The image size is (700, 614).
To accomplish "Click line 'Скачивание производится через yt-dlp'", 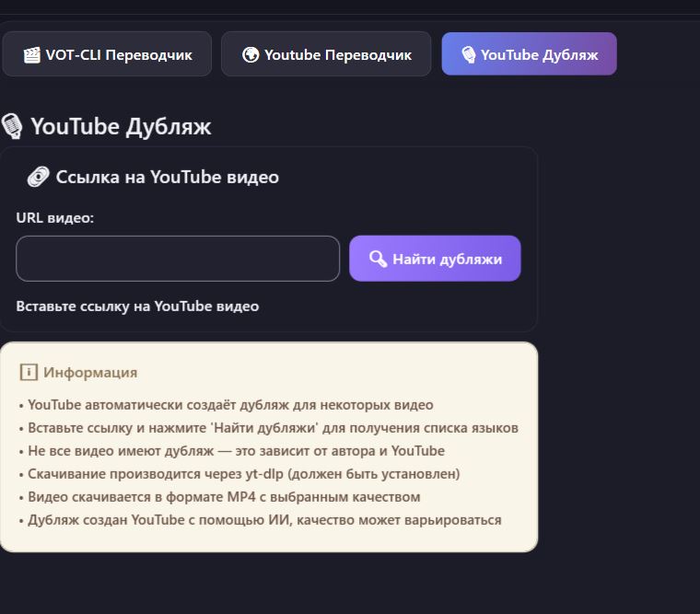I will (244, 474).
